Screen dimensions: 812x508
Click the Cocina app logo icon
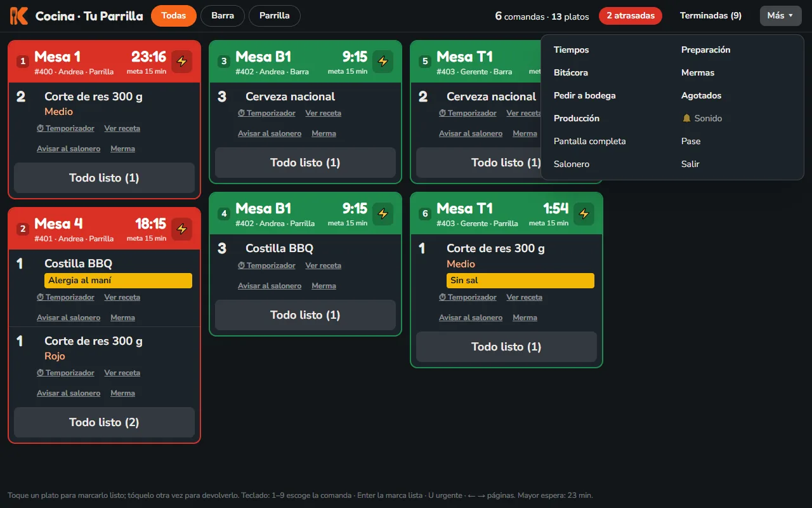click(x=19, y=16)
